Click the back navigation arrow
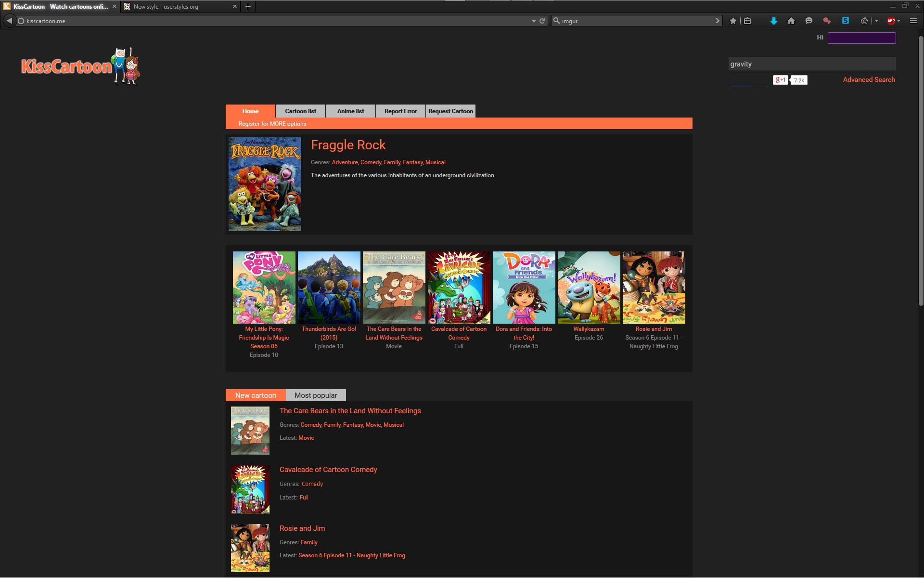Viewport: 924px width, 578px height. click(x=9, y=21)
